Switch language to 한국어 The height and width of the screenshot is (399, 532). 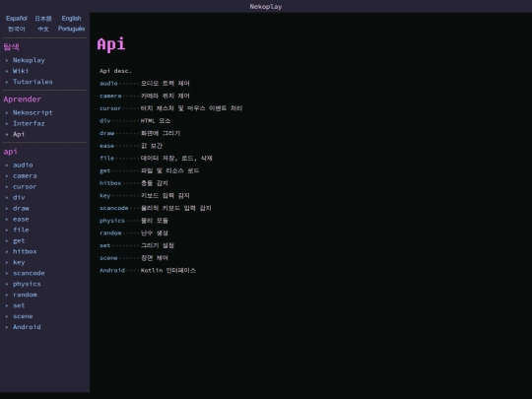(x=17, y=29)
